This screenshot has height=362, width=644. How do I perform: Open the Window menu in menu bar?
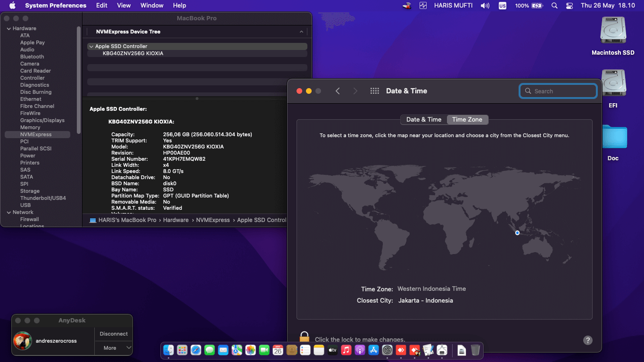click(152, 6)
